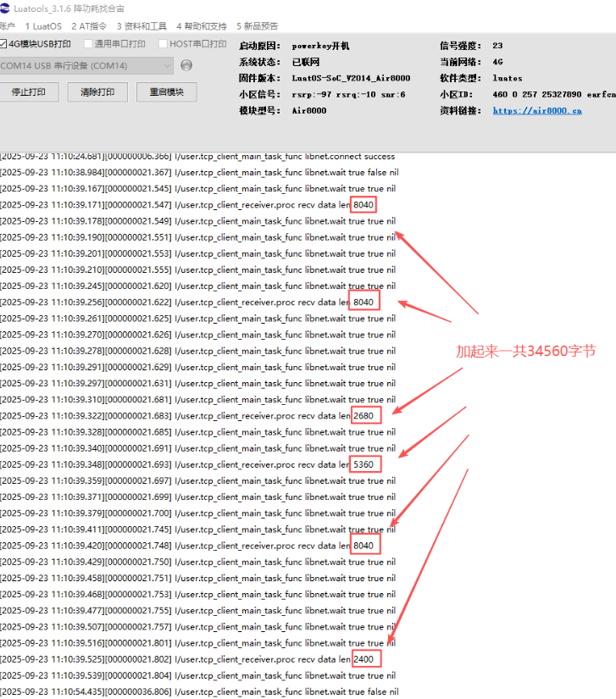
Task: Open the 2 AT指令 menu
Action: 89,26
